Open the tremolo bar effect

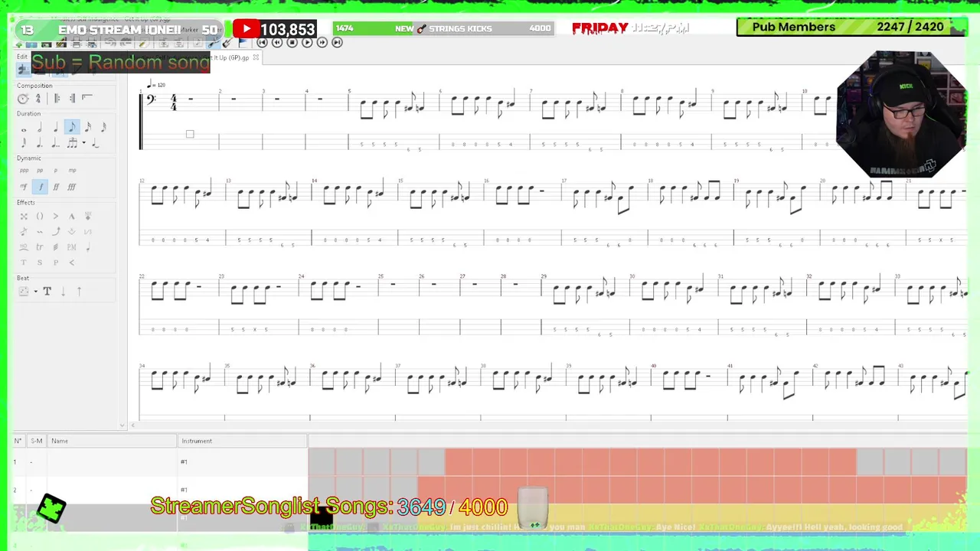pos(72,232)
